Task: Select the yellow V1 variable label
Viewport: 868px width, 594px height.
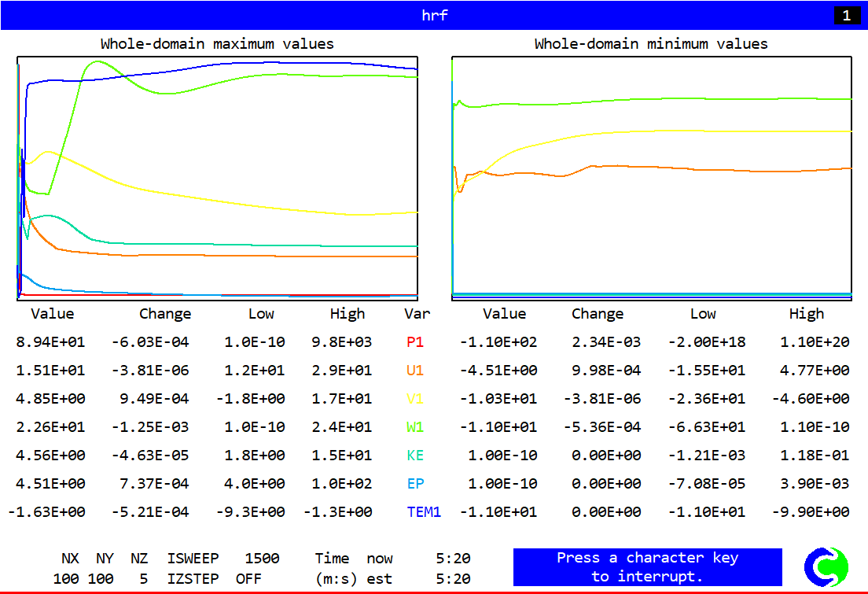Action: 417,399
